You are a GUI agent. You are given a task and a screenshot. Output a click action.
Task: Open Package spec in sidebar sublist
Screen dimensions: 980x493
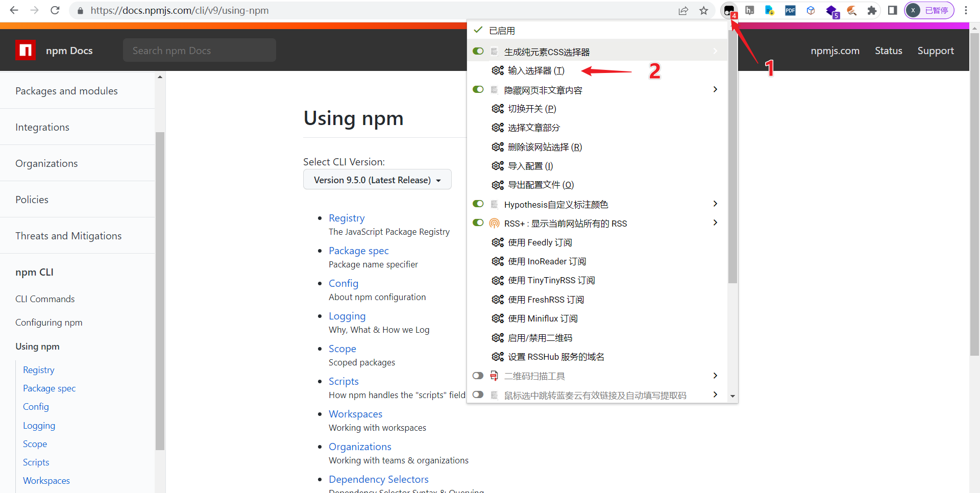49,388
